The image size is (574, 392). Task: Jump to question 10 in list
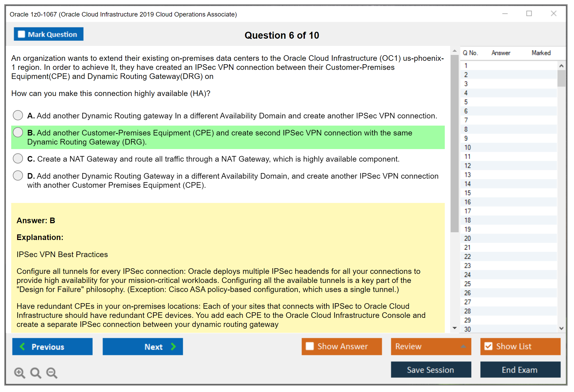click(x=467, y=147)
